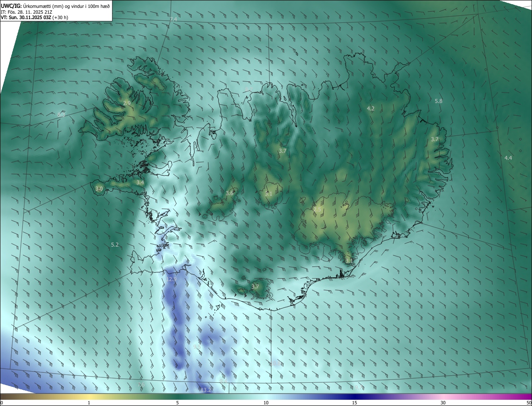
Task: Click the 2.5 value on Vatnajökull glacier
Action: pos(317,210)
